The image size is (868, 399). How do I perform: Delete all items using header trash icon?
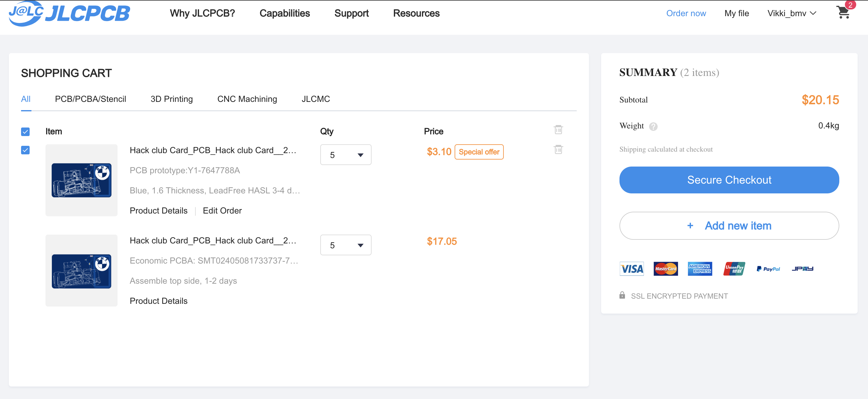click(x=558, y=130)
